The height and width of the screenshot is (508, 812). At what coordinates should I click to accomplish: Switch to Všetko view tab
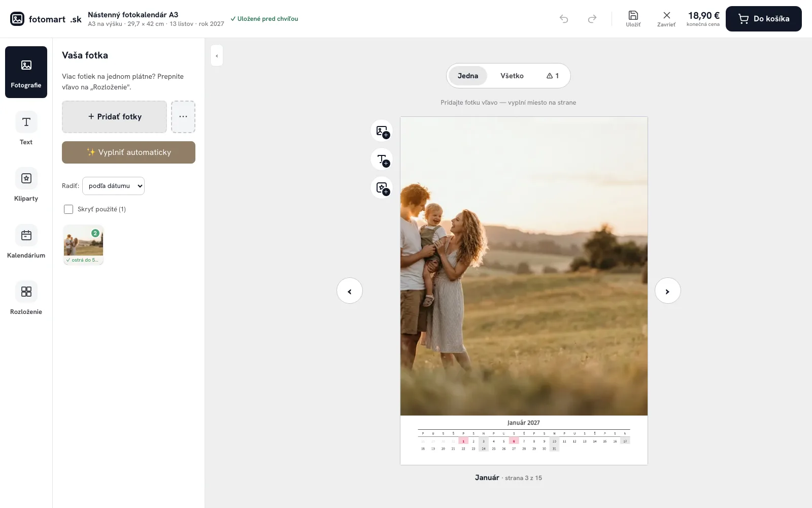[512, 76]
